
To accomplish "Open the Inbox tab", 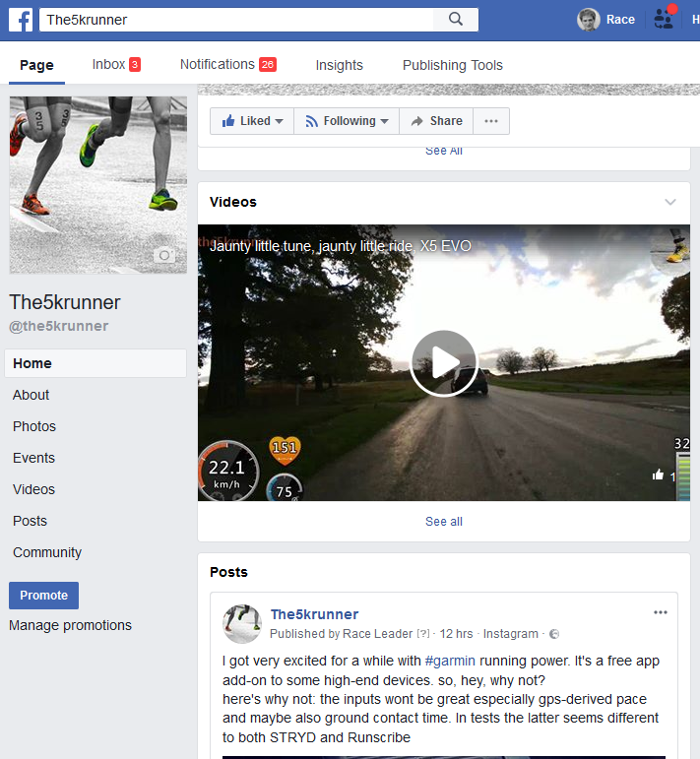I will pos(116,64).
